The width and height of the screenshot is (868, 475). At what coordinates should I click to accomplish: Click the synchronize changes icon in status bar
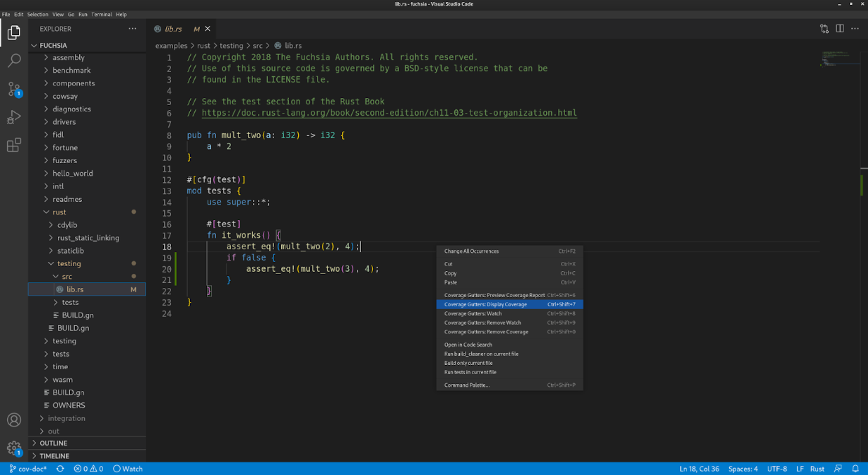tap(60, 469)
